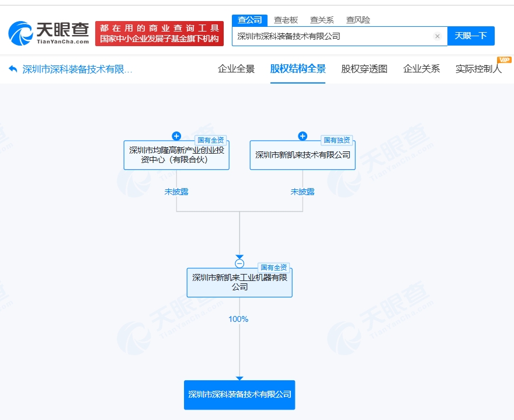Click the TianYanCha logo icon
This screenshot has width=514, height=420.
(x=21, y=33)
